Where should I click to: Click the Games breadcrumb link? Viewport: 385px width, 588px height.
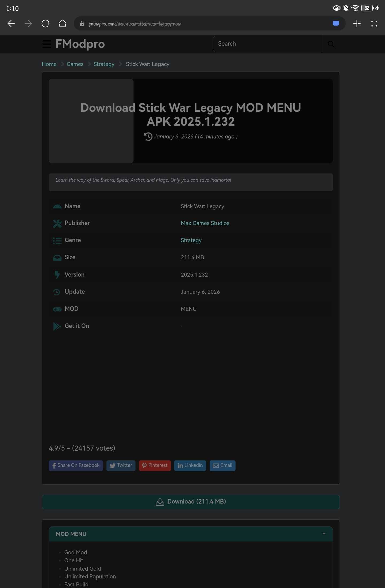(x=75, y=64)
